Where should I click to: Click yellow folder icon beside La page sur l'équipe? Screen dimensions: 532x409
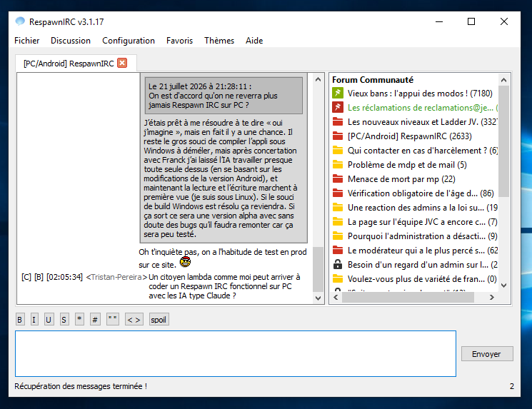click(x=338, y=221)
